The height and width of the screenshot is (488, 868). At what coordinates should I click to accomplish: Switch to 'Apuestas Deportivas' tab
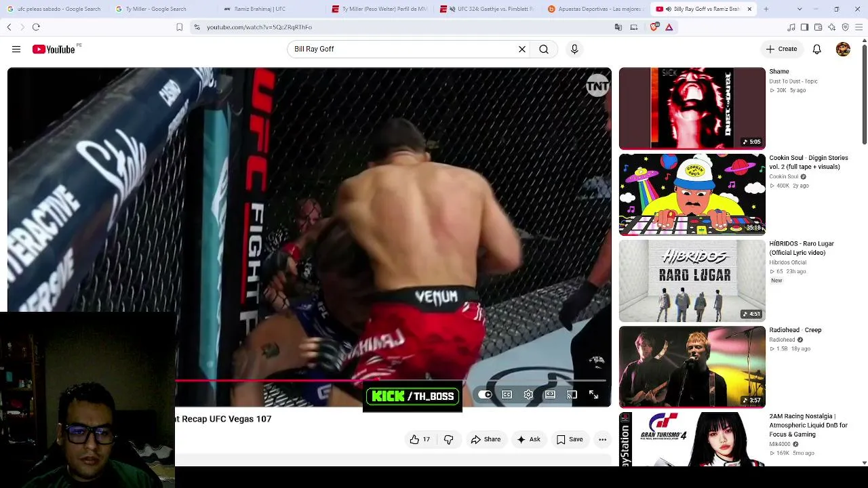pos(597,9)
